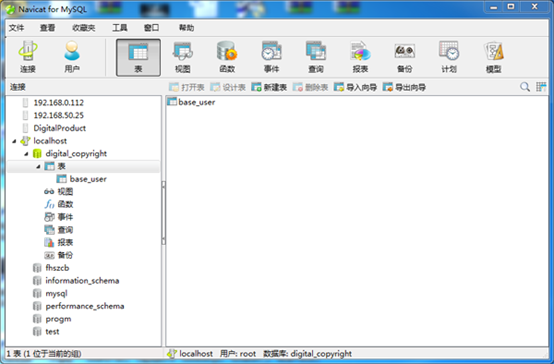Viewport: 554px width, 364px height.
Task: Open the 窗口 (Window) menu
Action: pyautogui.click(x=152, y=28)
